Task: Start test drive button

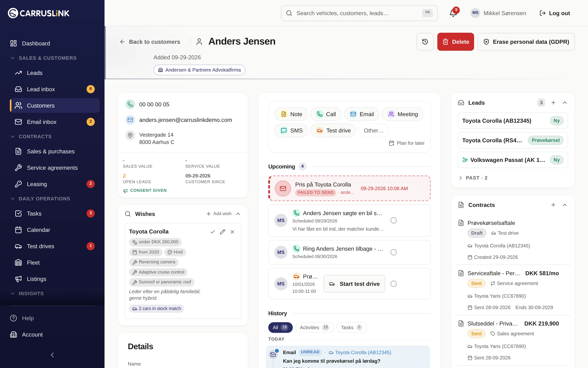Action: [354, 284]
